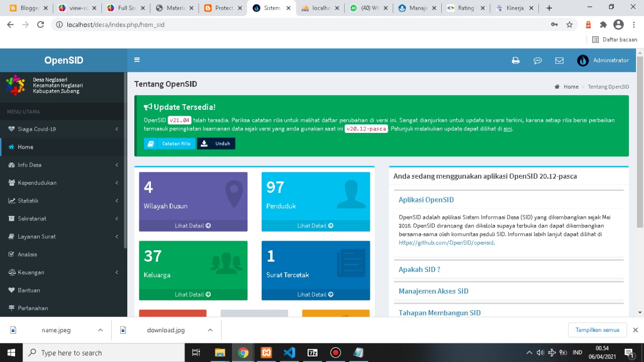Toggle the sidebar hamburger menu icon

click(137, 60)
